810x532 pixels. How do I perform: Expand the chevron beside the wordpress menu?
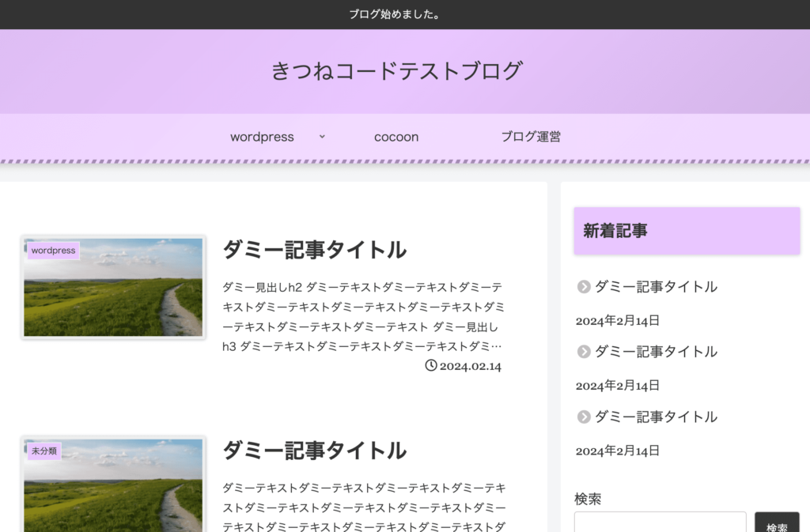[x=322, y=137]
